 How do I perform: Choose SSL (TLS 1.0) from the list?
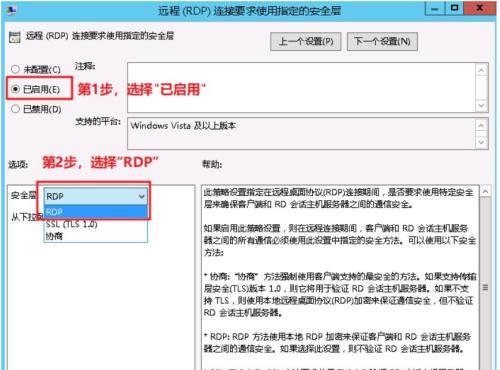96,224
